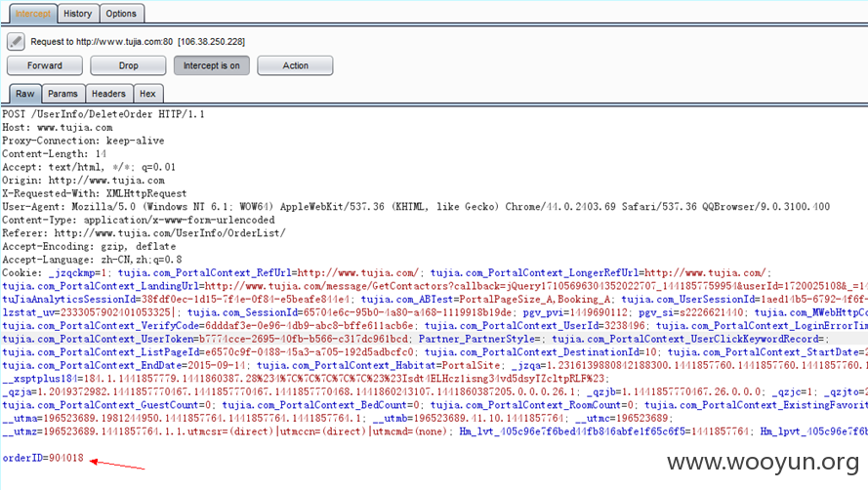Click the Proxy-Connection: keep-alive line
The image size is (868, 490).
(x=83, y=141)
